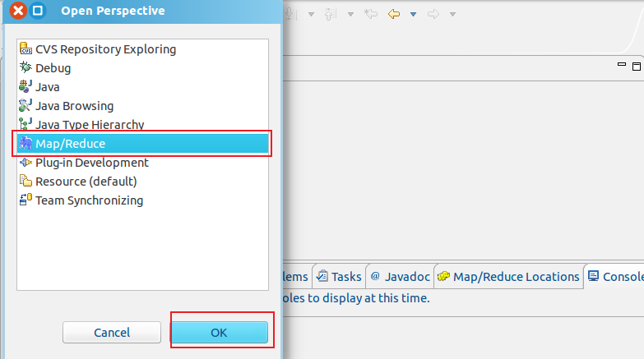Click the Forward navigation arrow
Image resolution: width=644 pixels, height=359 pixels.
point(433,14)
